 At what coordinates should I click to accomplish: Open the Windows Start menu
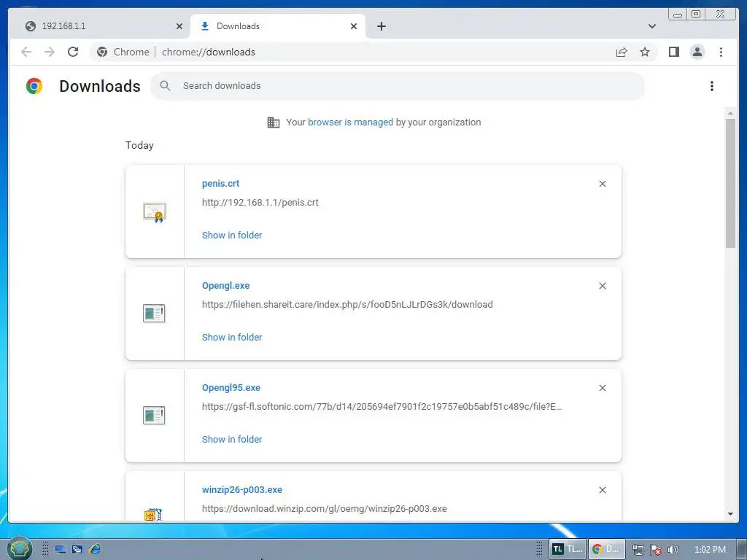(20, 549)
